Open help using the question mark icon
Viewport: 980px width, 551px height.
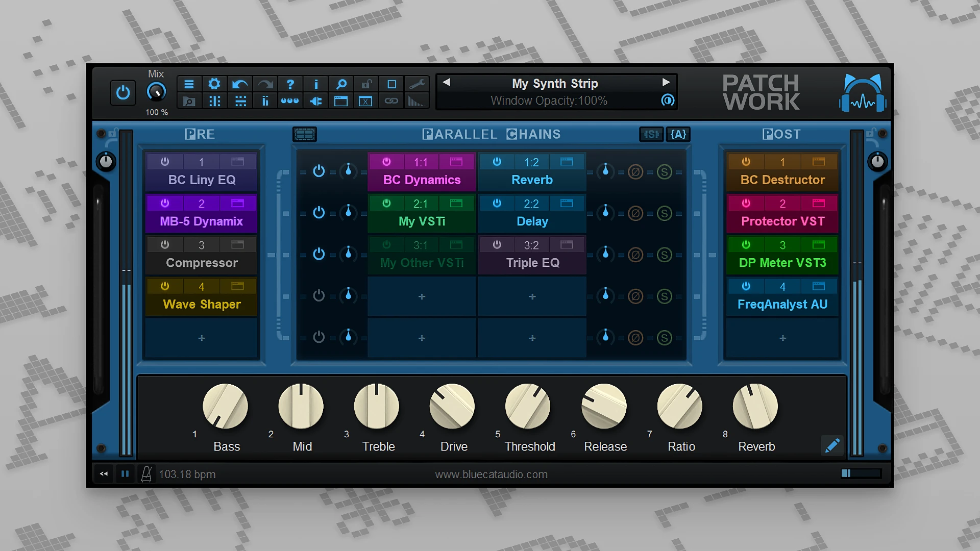[290, 83]
